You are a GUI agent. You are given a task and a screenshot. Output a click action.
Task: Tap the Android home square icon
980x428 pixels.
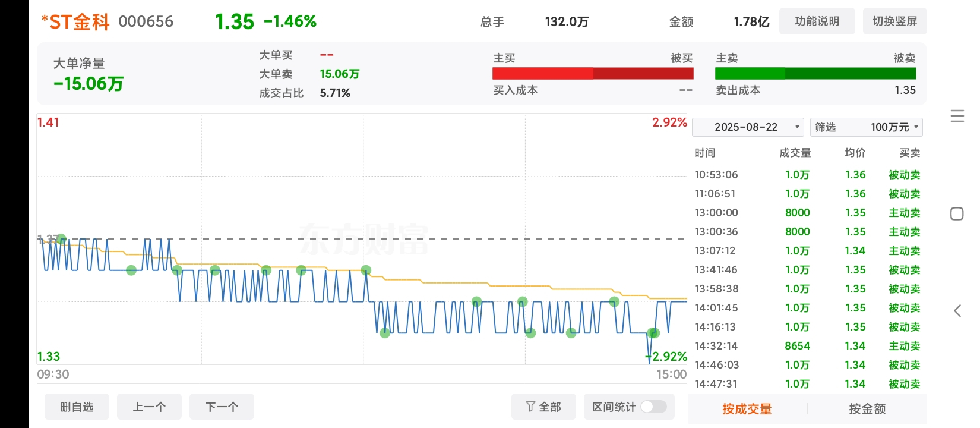(x=957, y=214)
